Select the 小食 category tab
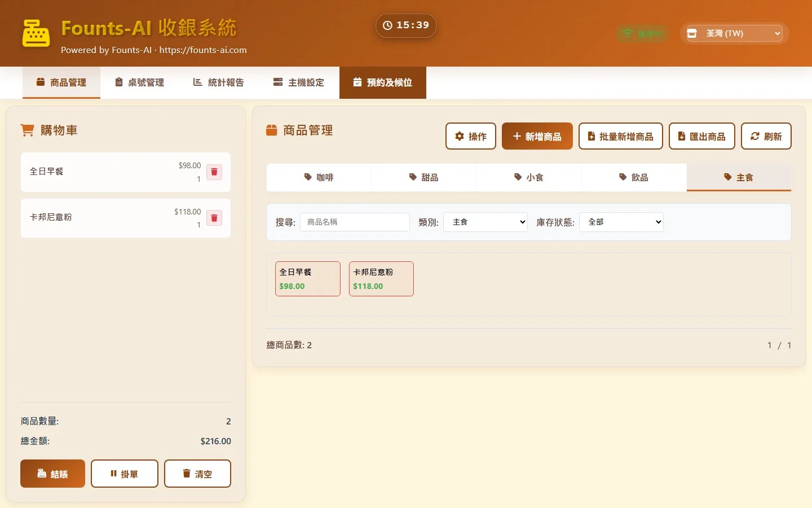 pyautogui.click(x=529, y=177)
